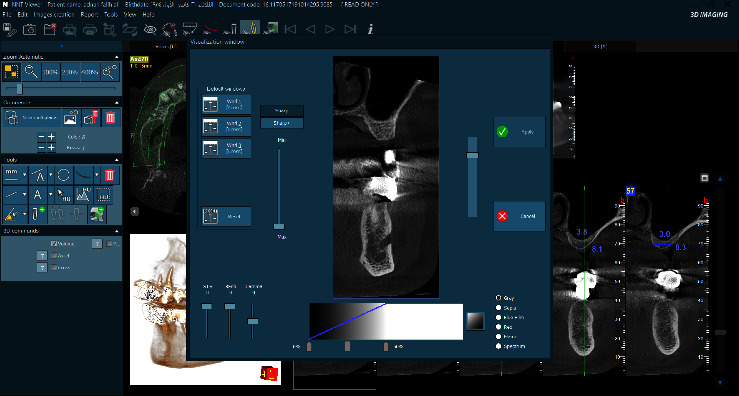Click the Cancel button with red X
Screen dimensions: 739x396
[x=519, y=216]
